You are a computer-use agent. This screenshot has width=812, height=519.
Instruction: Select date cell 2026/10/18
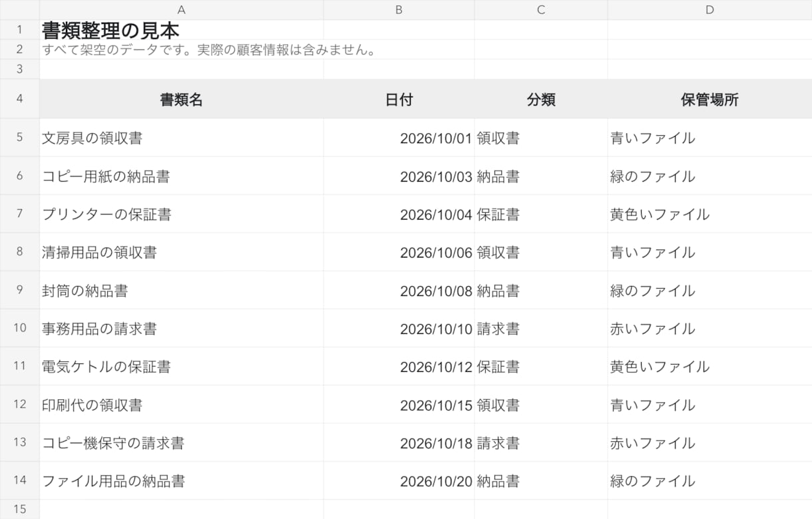(399, 442)
